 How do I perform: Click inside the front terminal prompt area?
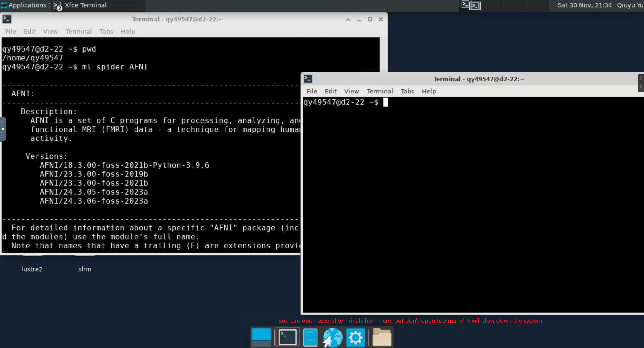click(472, 205)
